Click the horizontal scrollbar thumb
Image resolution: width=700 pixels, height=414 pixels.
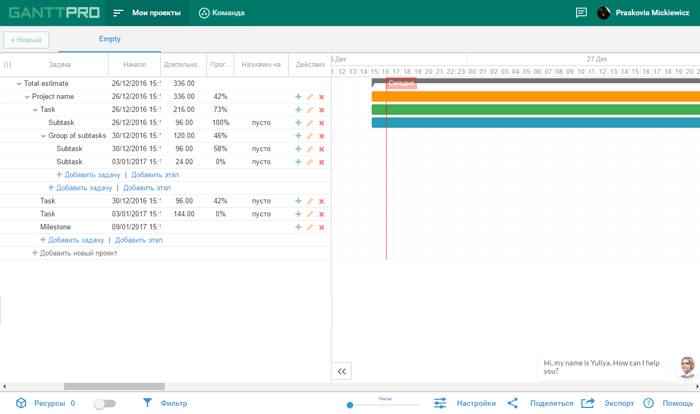114,386
